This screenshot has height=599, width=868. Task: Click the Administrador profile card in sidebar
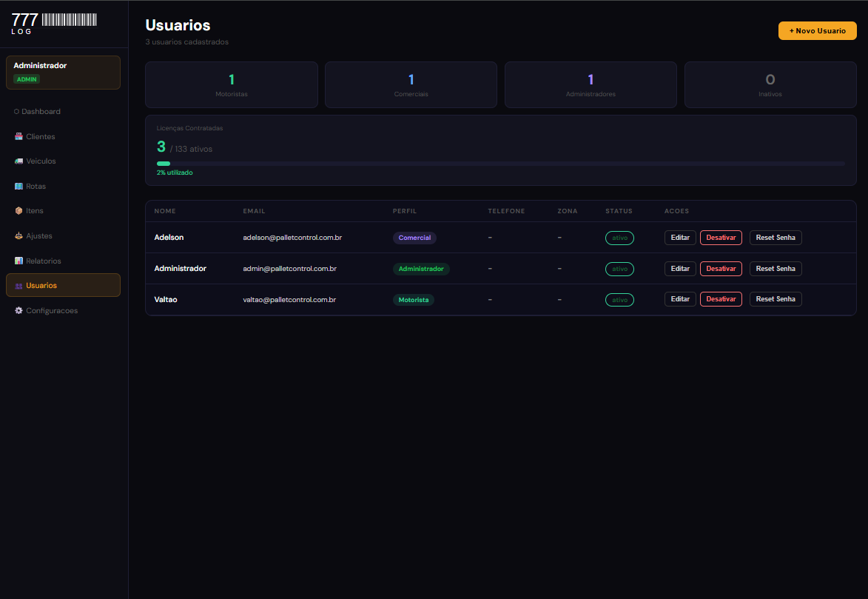63,73
